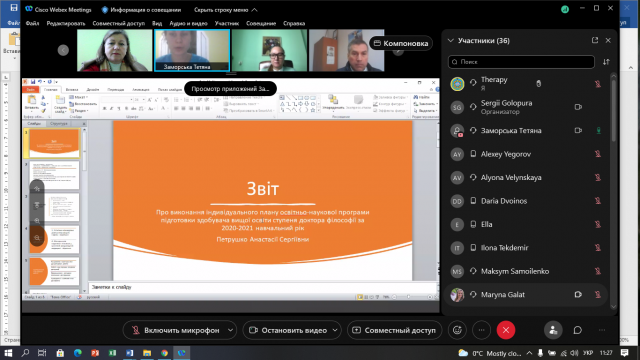This screenshot has height=360, width=640.
Task: Open the Совместный доступ menu
Action: [118, 23]
